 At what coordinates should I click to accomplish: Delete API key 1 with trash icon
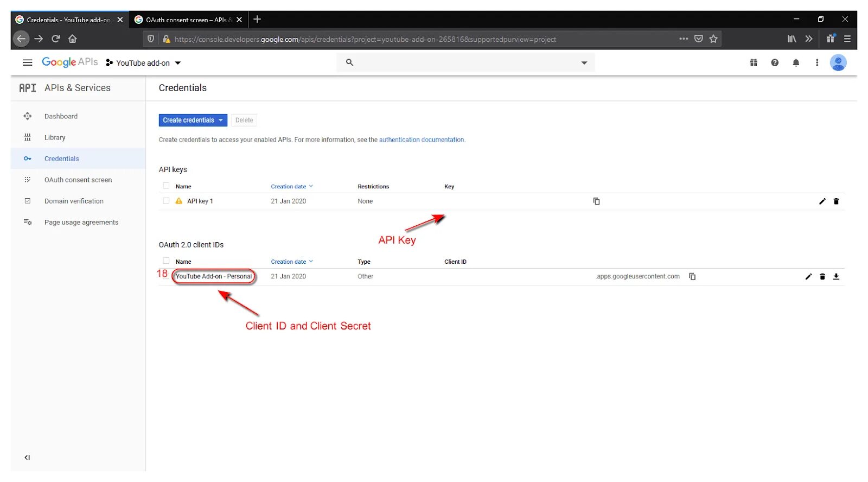pyautogui.click(x=836, y=201)
